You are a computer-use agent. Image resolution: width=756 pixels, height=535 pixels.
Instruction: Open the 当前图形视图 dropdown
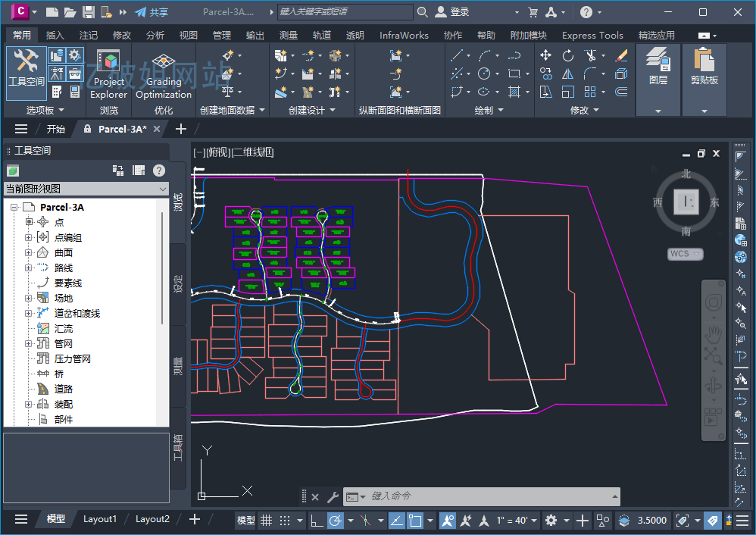86,189
